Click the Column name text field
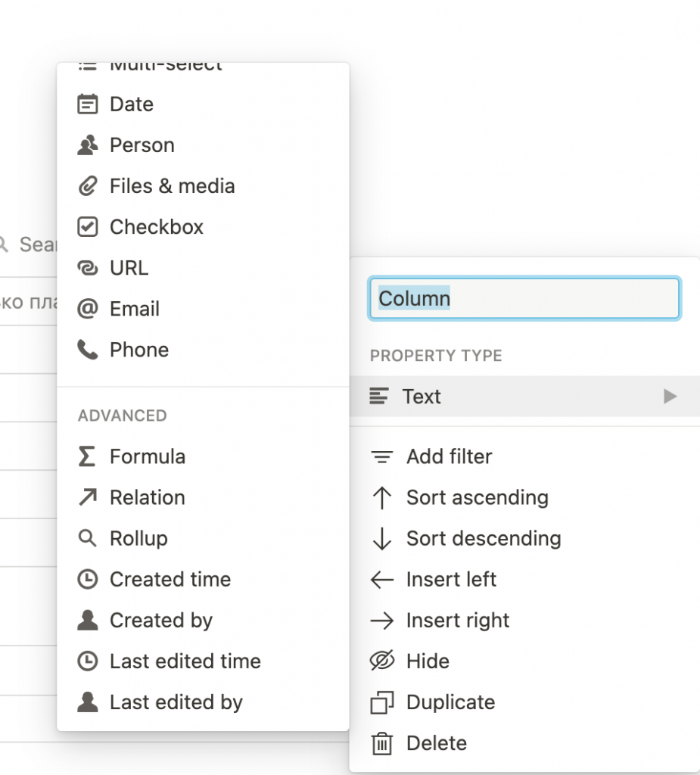The height and width of the screenshot is (775, 700). [x=524, y=298]
